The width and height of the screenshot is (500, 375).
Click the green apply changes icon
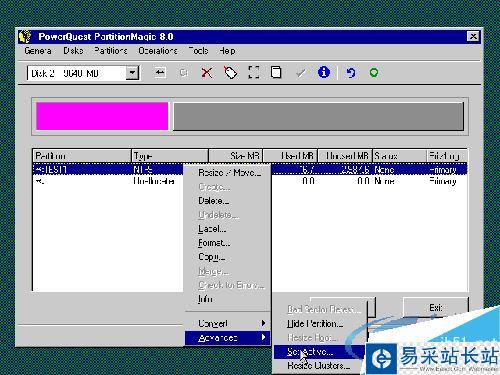(x=374, y=72)
